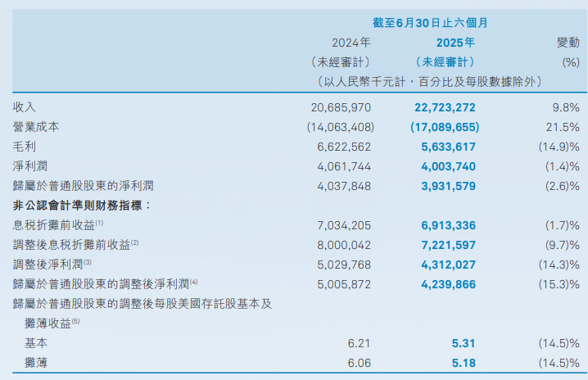This screenshot has width=588, height=380.
Task: Select the (14.3)% change value
Action: (x=559, y=265)
